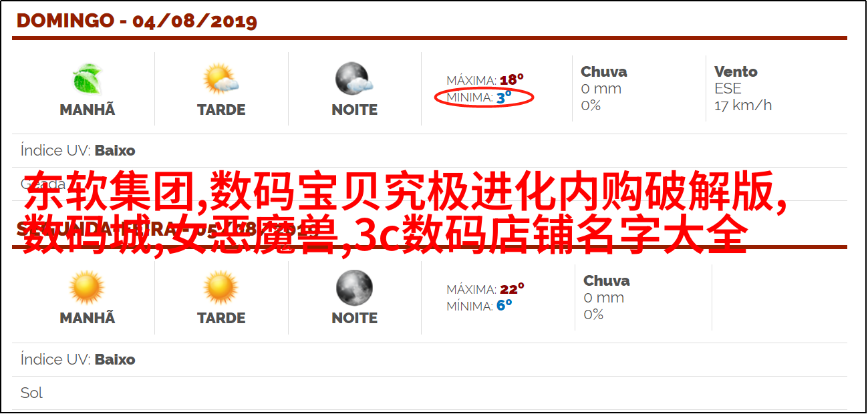
Task: Click the 17 km/h wind speed
Action: (x=743, y=105)
